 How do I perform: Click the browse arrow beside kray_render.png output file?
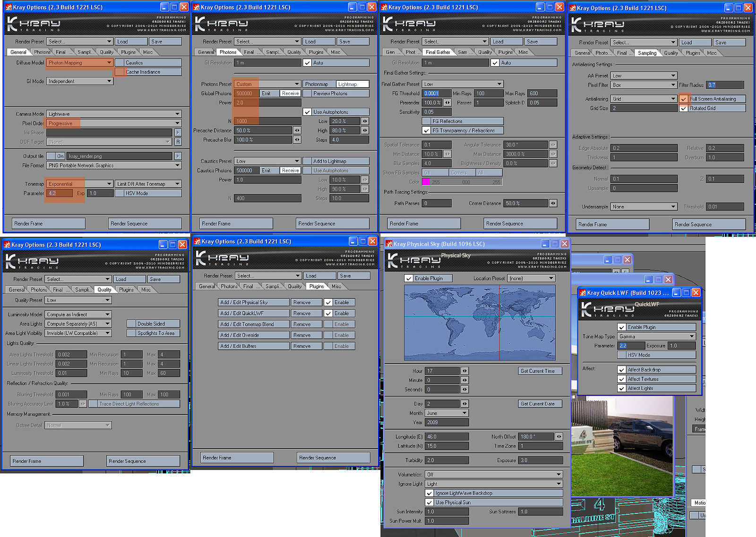pyautogui.click(x=178, y=156)
